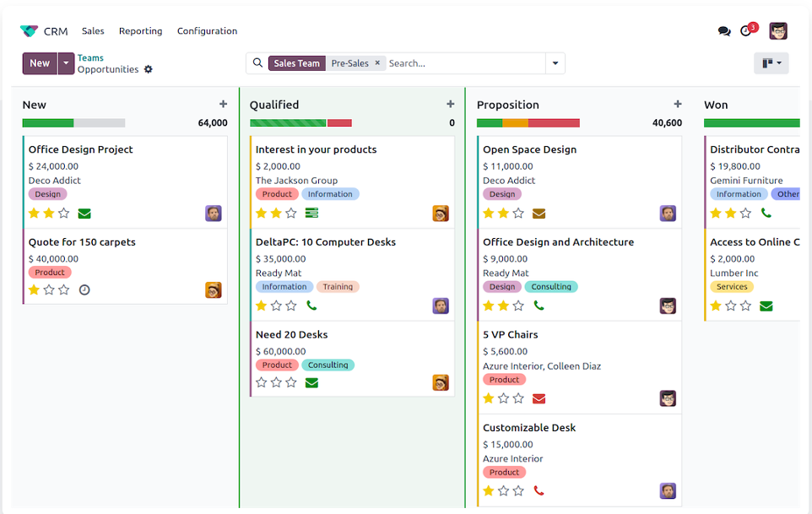Click the Teams breadcrumb link
812x514 pixels.
pos(89,57)
